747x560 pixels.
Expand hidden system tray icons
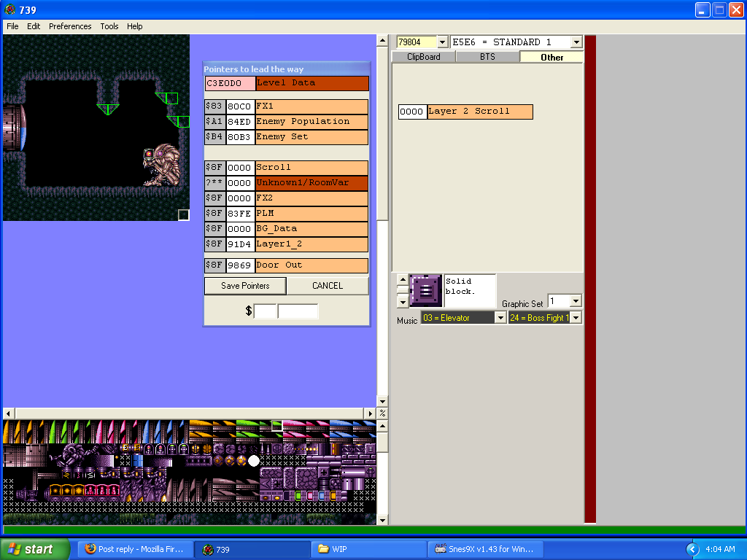tap(692, 550)
